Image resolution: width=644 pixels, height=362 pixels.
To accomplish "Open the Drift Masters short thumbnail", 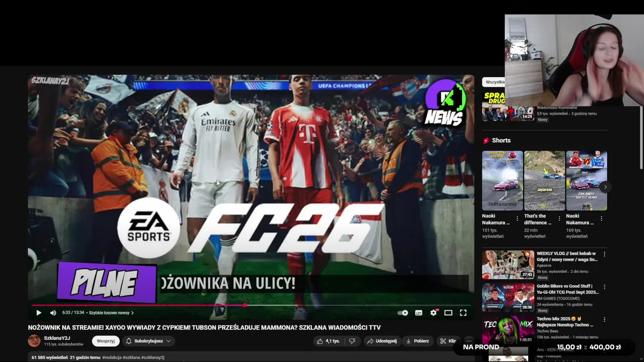I will click(503, 180).
